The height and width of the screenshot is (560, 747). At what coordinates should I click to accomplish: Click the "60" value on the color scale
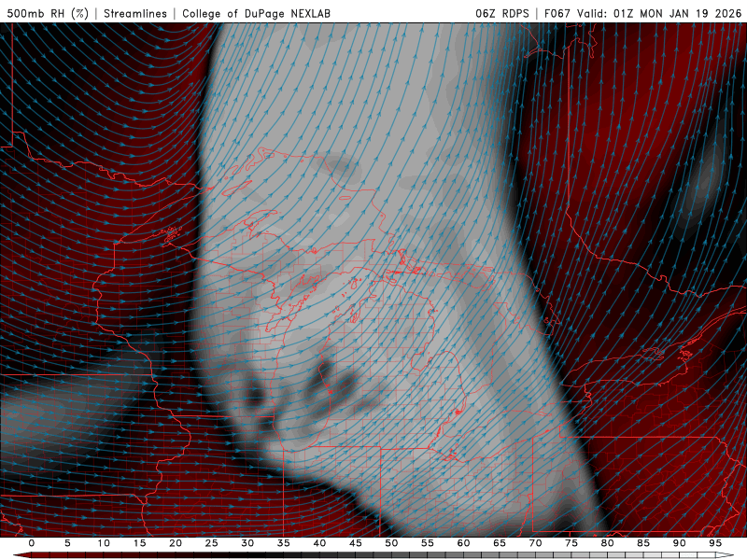click(463, 543)
